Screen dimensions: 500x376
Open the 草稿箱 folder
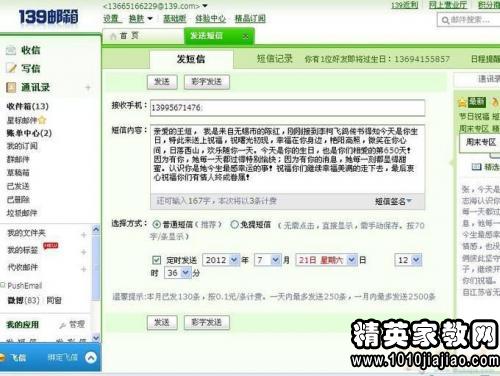click(18, 173)
